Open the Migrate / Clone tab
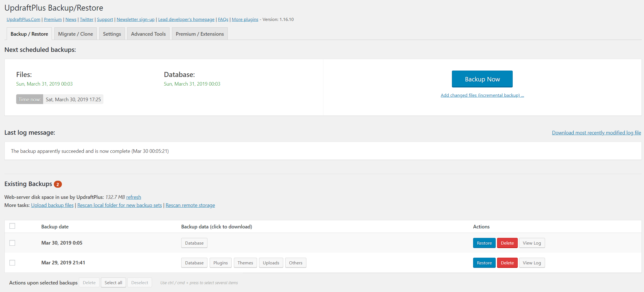The image size is (644, 292). 76,34
